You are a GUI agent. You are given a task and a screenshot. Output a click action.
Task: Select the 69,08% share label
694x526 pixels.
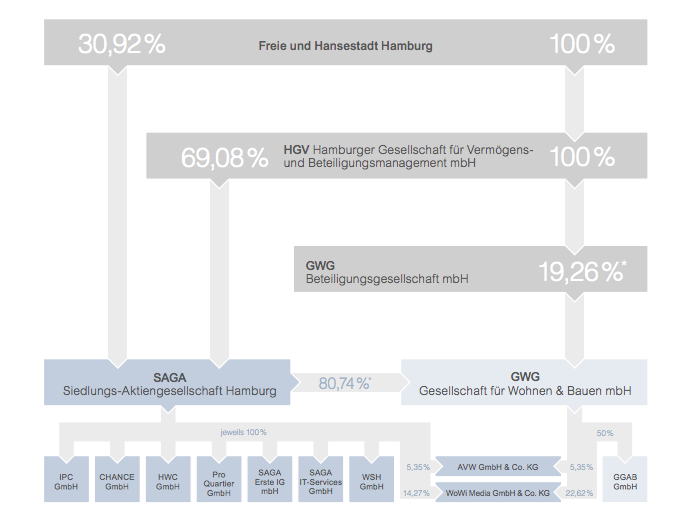[x=224, y=157]
